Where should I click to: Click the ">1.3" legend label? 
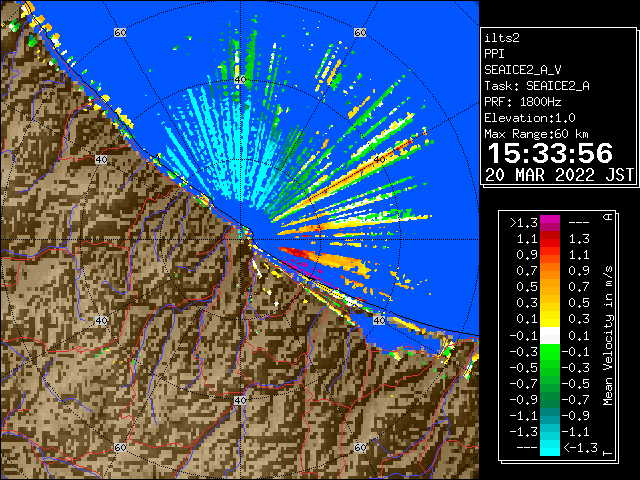(x=524, y=223)
